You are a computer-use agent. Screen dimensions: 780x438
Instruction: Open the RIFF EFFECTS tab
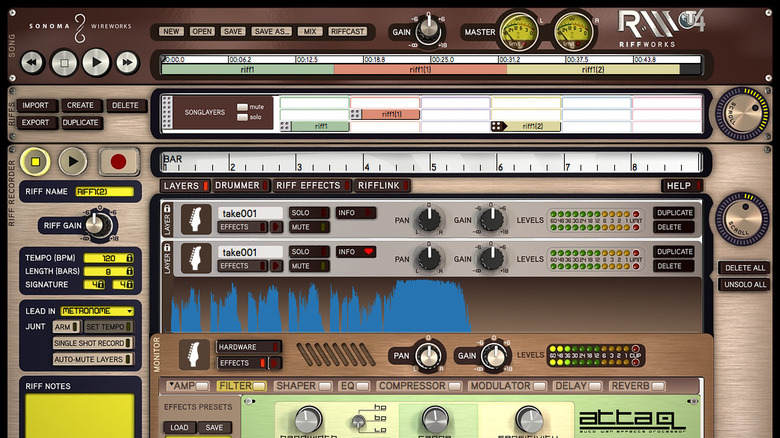312,186
